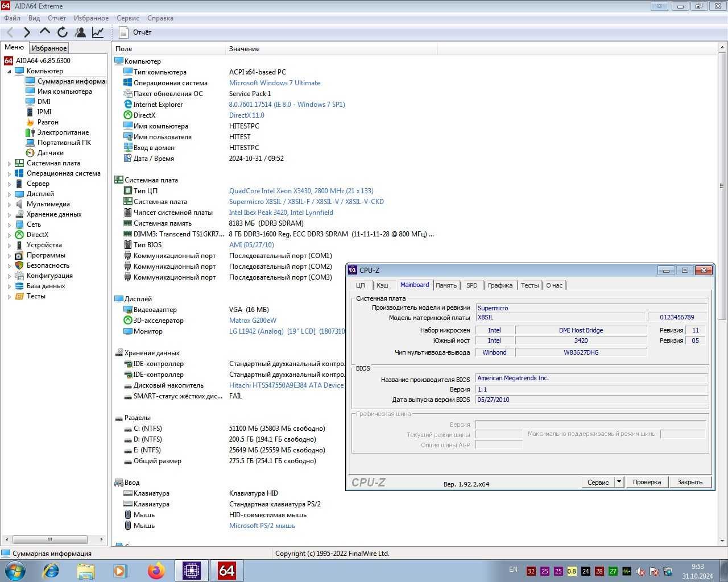Screen dimensions: 728x582
Task: Switch to the Память tab in CPU-Z
Action: click(x=446, y=285)
